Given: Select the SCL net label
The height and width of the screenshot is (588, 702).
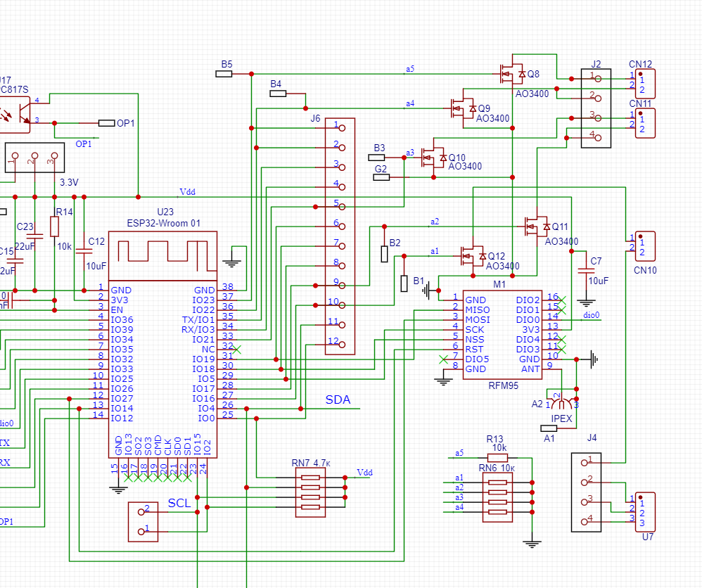Looking at the screenshot, I should click(x=179, y=504).
